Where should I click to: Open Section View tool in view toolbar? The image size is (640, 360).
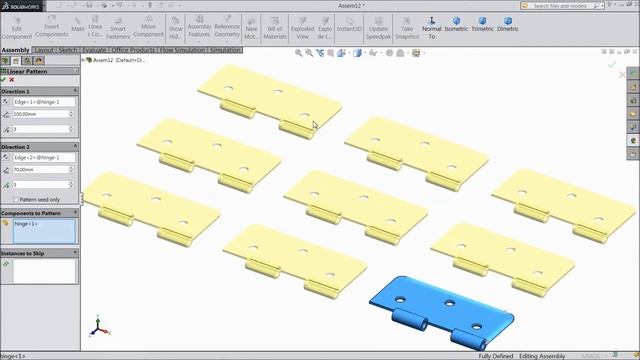pos(331,53)
